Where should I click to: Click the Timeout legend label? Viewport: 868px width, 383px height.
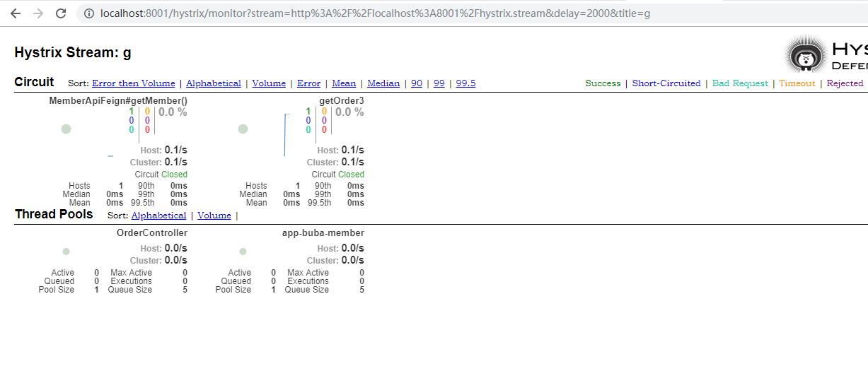pos(797,83)
